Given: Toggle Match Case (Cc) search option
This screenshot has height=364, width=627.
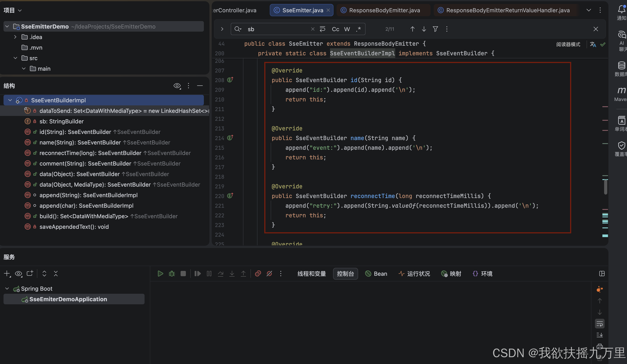Looking at the screenshot, I should click(335, 29).
